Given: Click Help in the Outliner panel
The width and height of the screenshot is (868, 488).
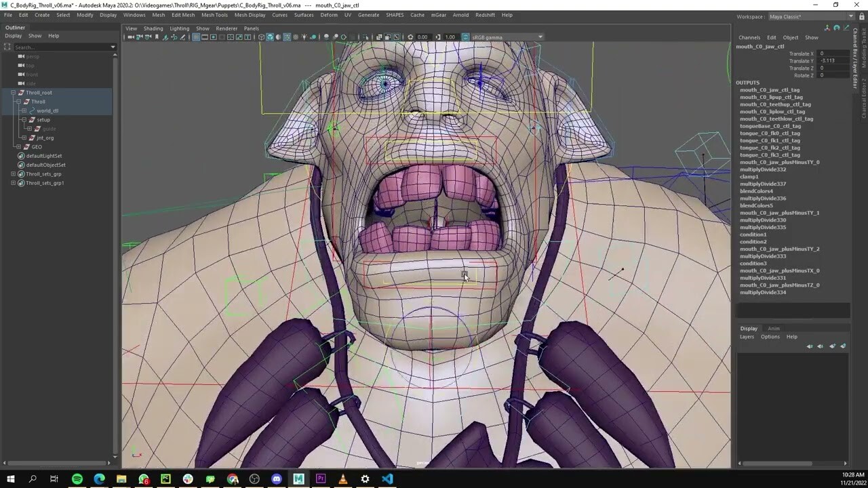Looking at the screenshot, I should click(54, 35).
